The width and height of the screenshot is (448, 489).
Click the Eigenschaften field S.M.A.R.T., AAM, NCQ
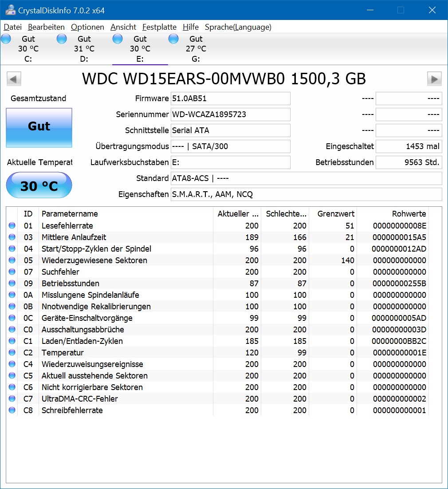[306, 194]
